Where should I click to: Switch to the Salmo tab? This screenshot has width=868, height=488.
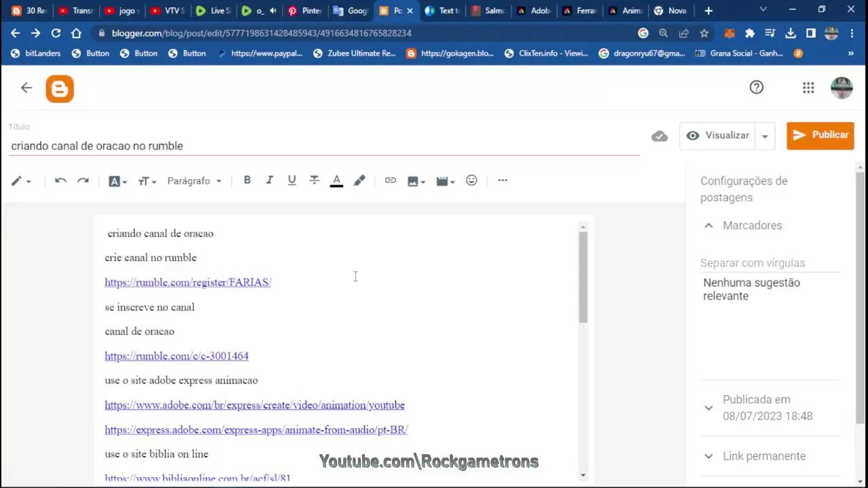point(489,10)
